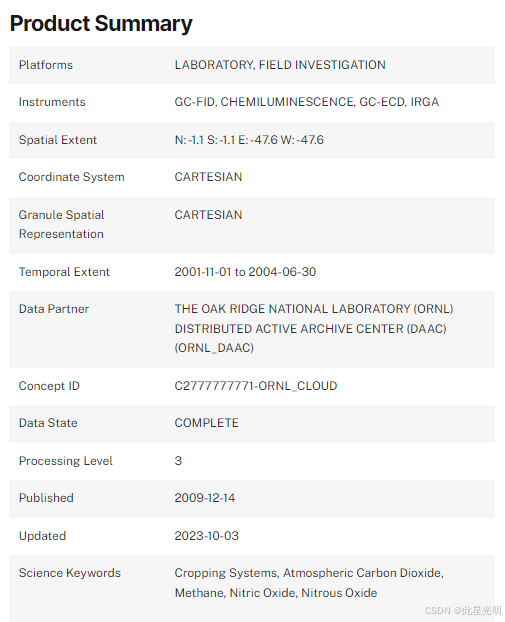505x622 pixels.
Task: Click CARTESIAN under Granule Spatial Representation
Action: 208,215
